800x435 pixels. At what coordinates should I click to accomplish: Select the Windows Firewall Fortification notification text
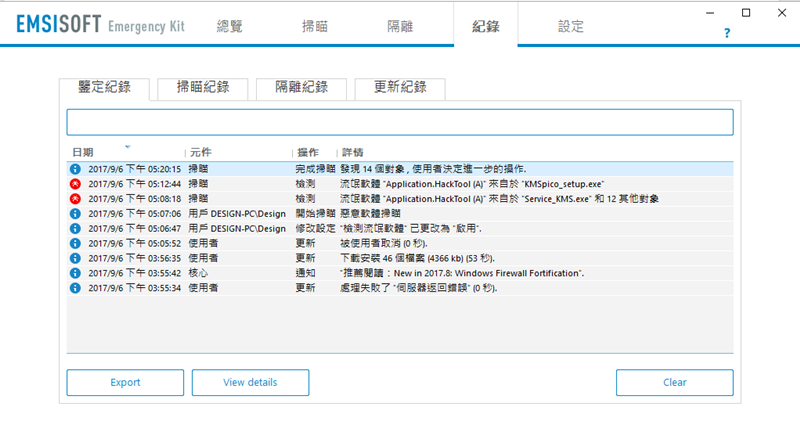[462, 273]
